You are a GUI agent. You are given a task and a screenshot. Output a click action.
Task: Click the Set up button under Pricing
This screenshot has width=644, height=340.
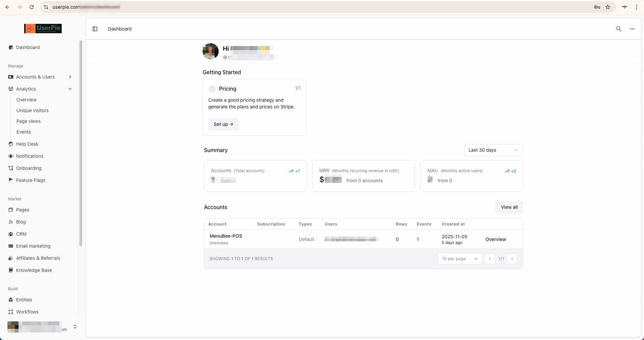point(223,124)
